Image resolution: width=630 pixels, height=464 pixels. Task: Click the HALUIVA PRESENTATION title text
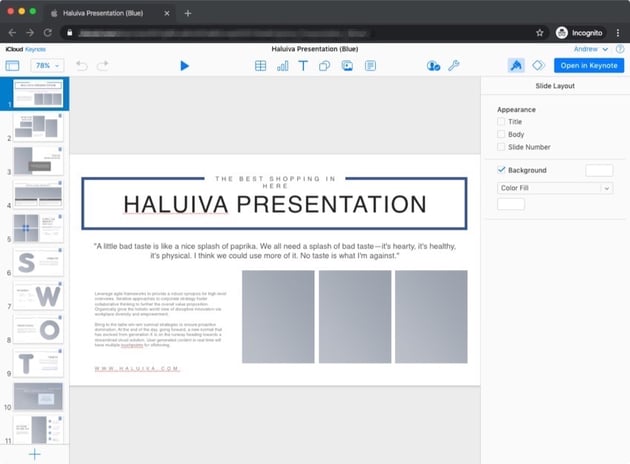tap(275, 204)
